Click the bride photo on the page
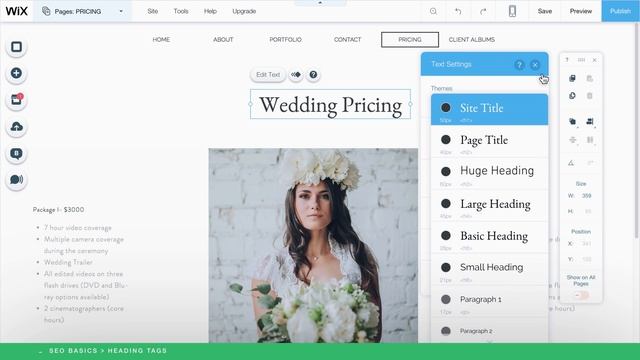Image resolution: width=640 pixels, height=360 pixels. point(313,245)
